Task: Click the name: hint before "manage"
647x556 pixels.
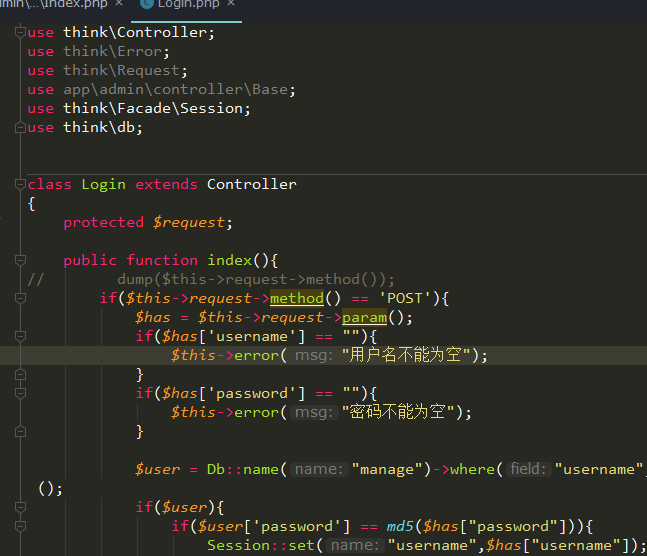Action: pyautogui.click(x=318, y=470)
